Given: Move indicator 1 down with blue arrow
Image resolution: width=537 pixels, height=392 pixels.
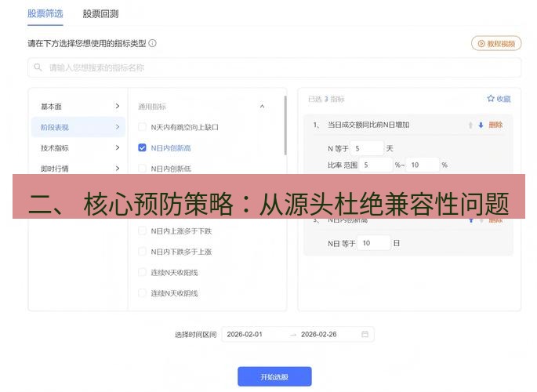Looking at the screenshot, I should pyautogui.click(x=481, y=125).
